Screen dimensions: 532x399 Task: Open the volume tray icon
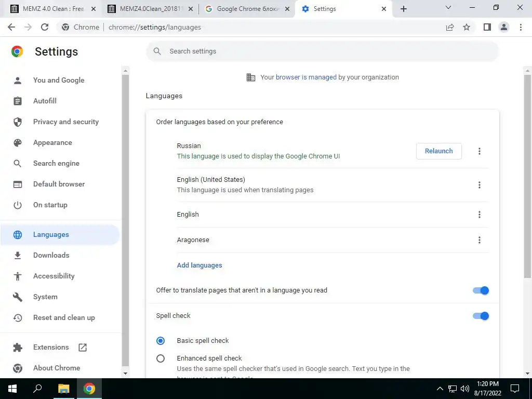click(465, 389)
